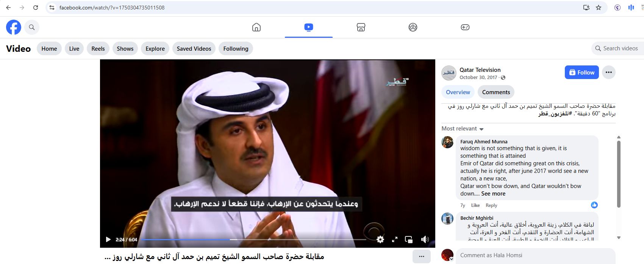Viewport: 644px width, 264px height.
Task: Pop out video to mini player
Action: (x=409, y=239)
